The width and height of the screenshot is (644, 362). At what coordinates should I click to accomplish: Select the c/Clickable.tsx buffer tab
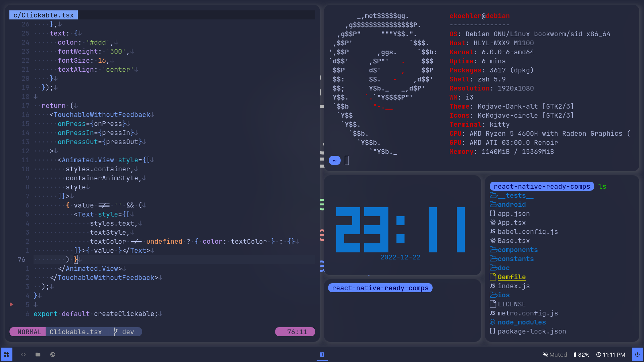(x=44, y=15)
